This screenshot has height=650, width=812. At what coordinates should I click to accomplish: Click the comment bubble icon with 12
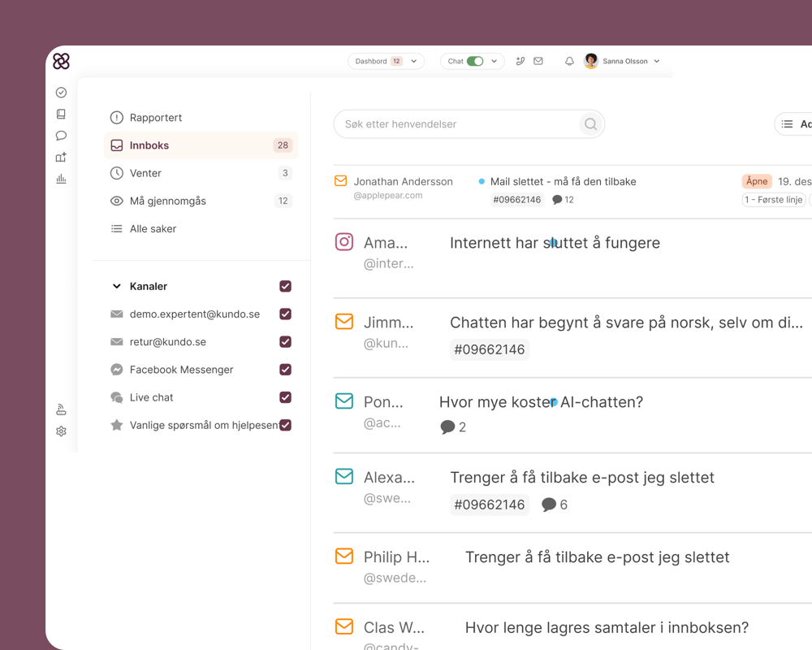pyautogui.click(x=557, y=200)
